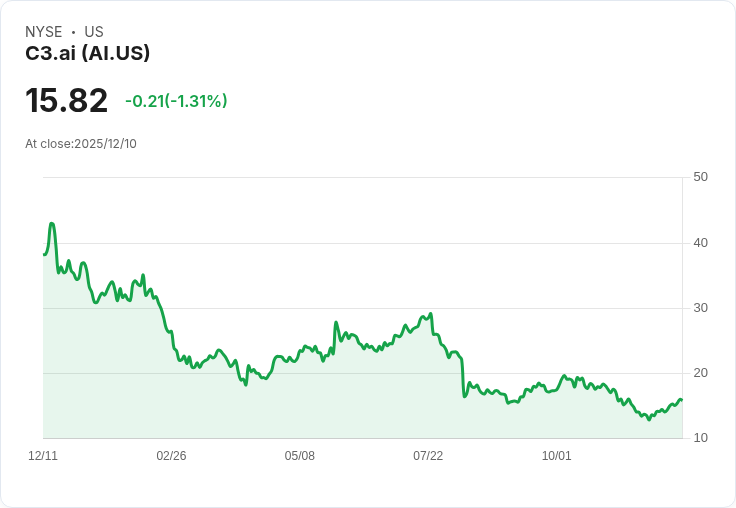The width and height of the screenshot is (736, 508).
Task: Select the 12/11 date on x-axis
Action: tap(43, 456)
